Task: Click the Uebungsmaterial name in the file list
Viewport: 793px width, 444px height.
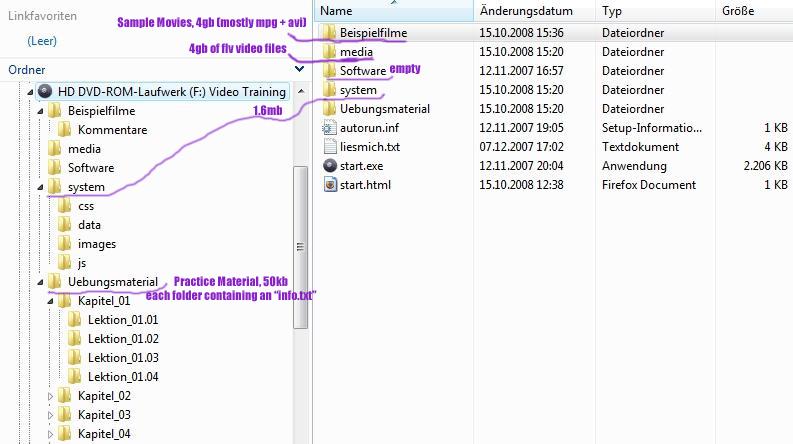Action: (385, 109)
